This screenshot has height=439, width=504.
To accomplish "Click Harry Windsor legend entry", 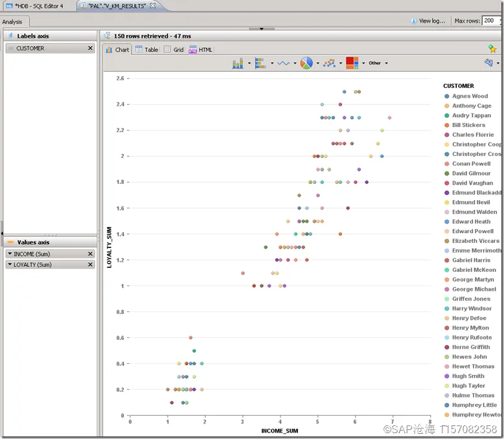I will click(x=468, y=308).
